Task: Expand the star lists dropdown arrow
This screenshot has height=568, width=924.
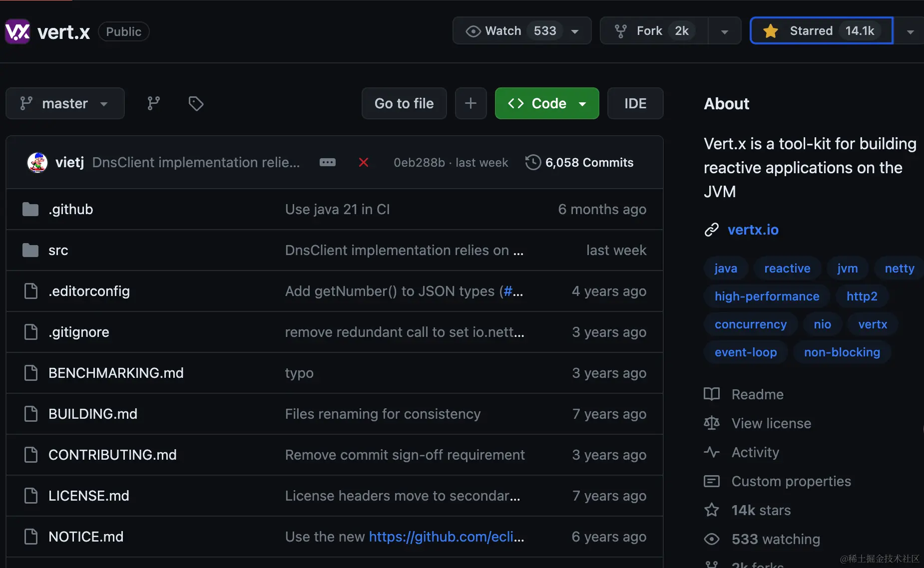Action: tap(910, 31)
